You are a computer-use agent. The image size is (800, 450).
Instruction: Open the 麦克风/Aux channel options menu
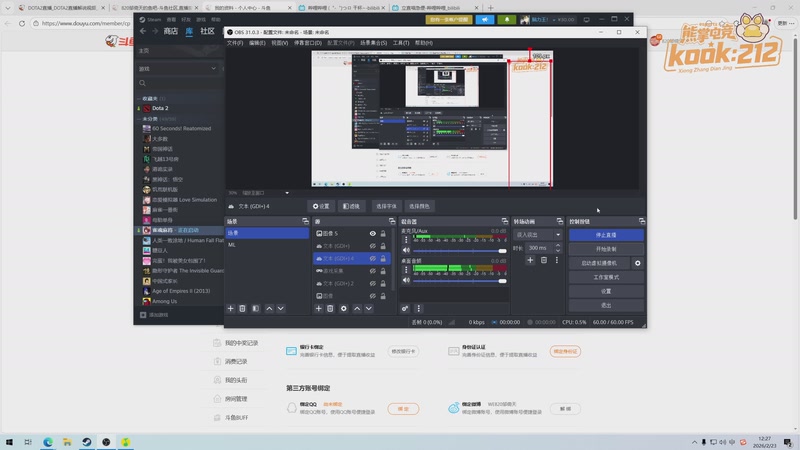coord(406,239)
